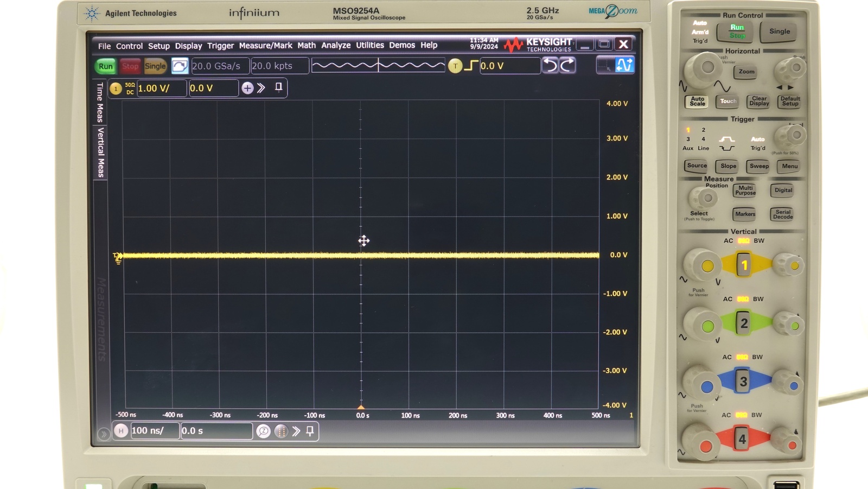Edit the 100 ns/ timebase scale field
This screenshot has height=489, width=868.
click(155, 430)
